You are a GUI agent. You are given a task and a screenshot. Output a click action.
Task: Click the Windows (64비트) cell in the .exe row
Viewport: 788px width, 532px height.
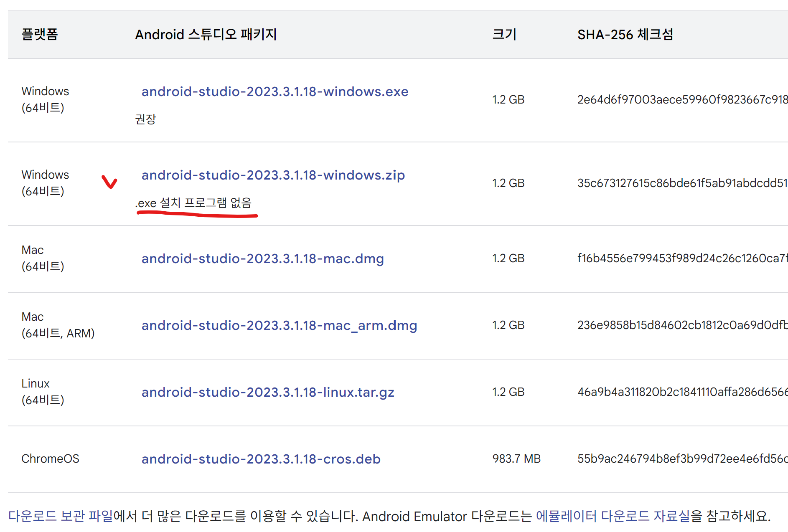[45, 99]
